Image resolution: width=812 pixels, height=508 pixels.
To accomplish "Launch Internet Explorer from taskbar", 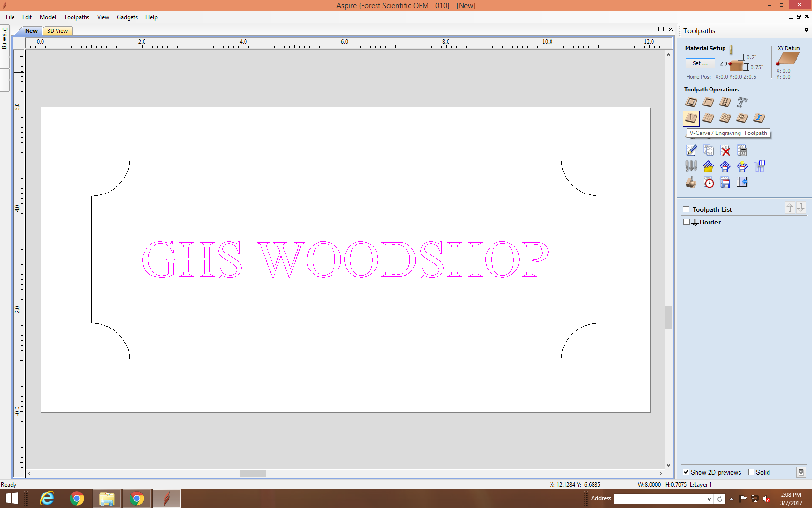I will 46,498.
